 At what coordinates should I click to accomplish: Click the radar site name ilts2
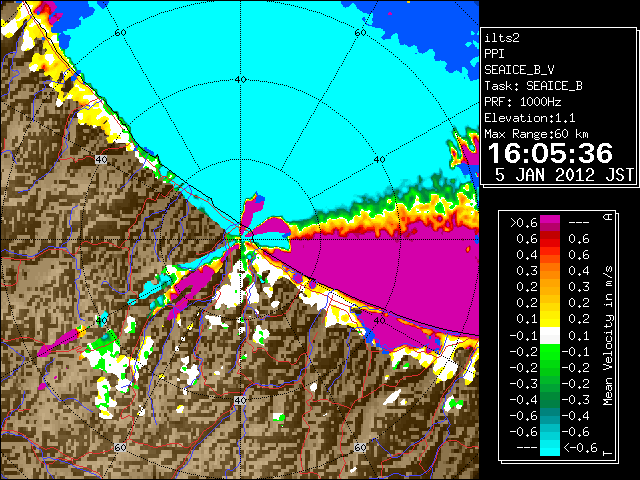coord(502,38)
